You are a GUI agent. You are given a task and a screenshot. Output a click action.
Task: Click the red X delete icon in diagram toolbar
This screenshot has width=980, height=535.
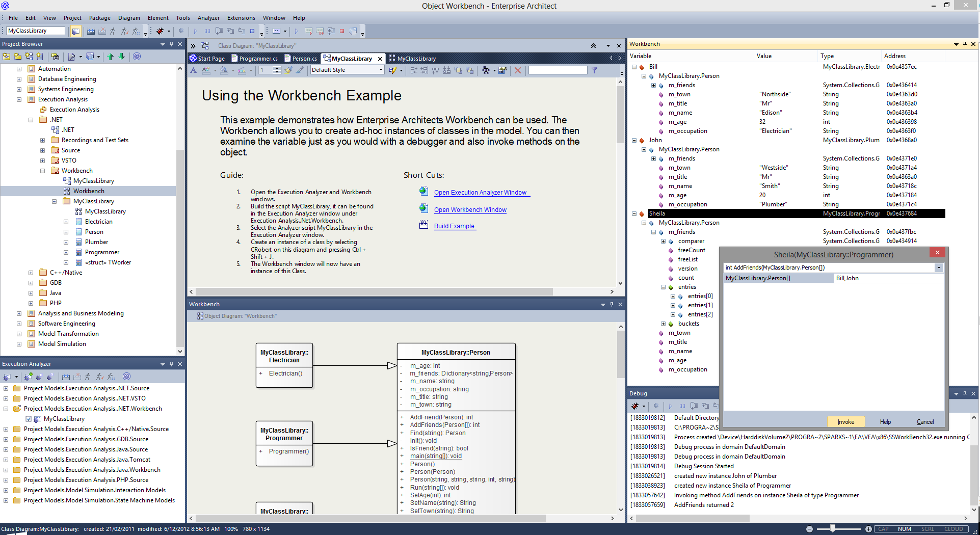pyautogui.click(x=518, y=70)
